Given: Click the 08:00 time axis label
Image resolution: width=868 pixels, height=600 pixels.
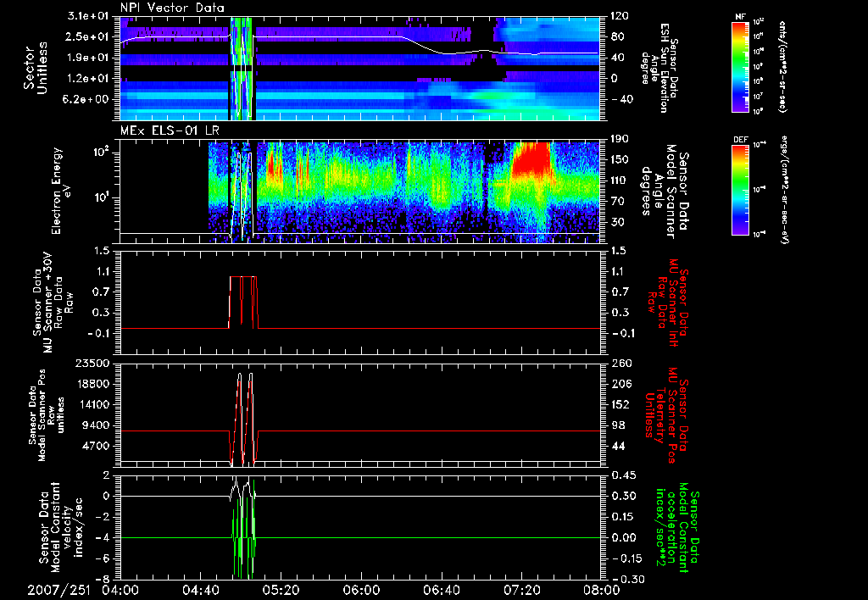Looking at the screenshot, I should coord(603,590).
